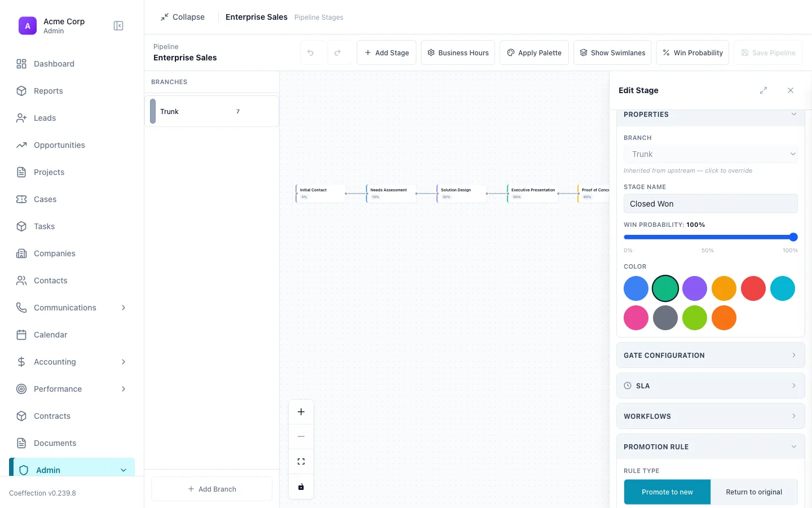
Task: Open the Tasks menu item
Action: 72,226
